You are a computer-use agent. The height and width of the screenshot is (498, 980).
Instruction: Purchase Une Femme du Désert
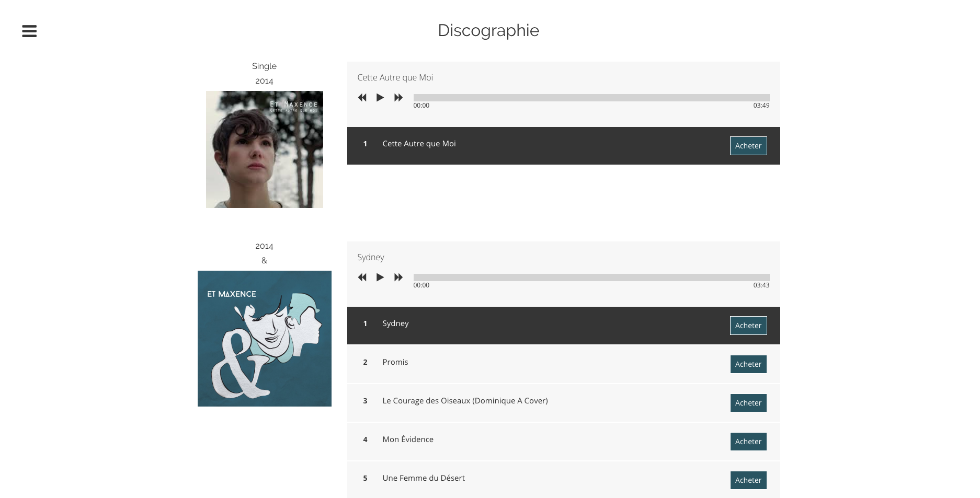pos(748,480)
